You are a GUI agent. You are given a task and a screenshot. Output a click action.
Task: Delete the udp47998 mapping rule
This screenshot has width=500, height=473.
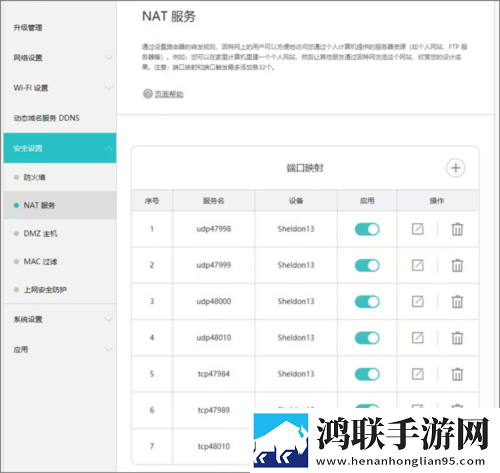coord(457,229)
